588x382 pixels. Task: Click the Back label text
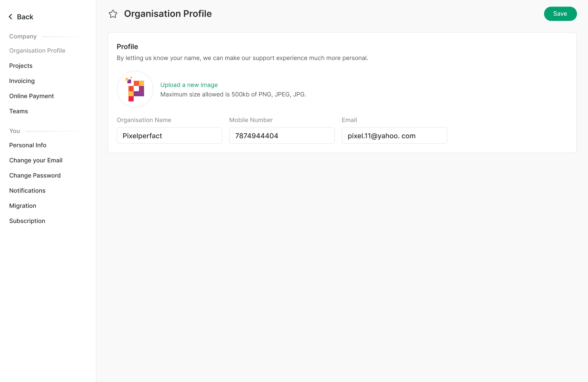click(x=25, y=17)
